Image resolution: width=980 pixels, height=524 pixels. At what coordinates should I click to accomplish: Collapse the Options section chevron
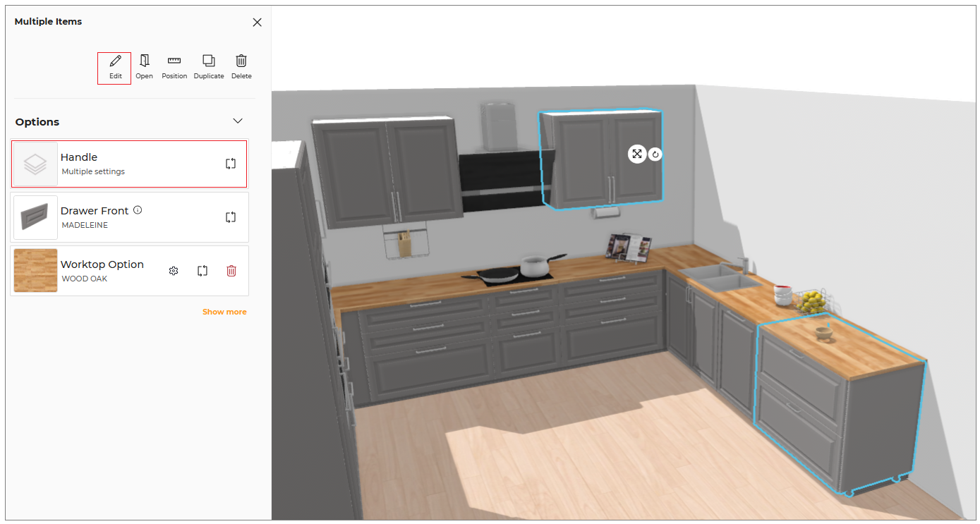click(238, 121)
